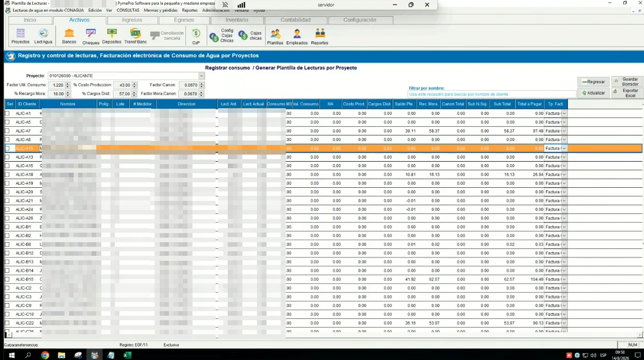Open the CONSULTAS menu
Image resolution: width=644 pixels, height=360 pixels.
click(x=127, y=10)
